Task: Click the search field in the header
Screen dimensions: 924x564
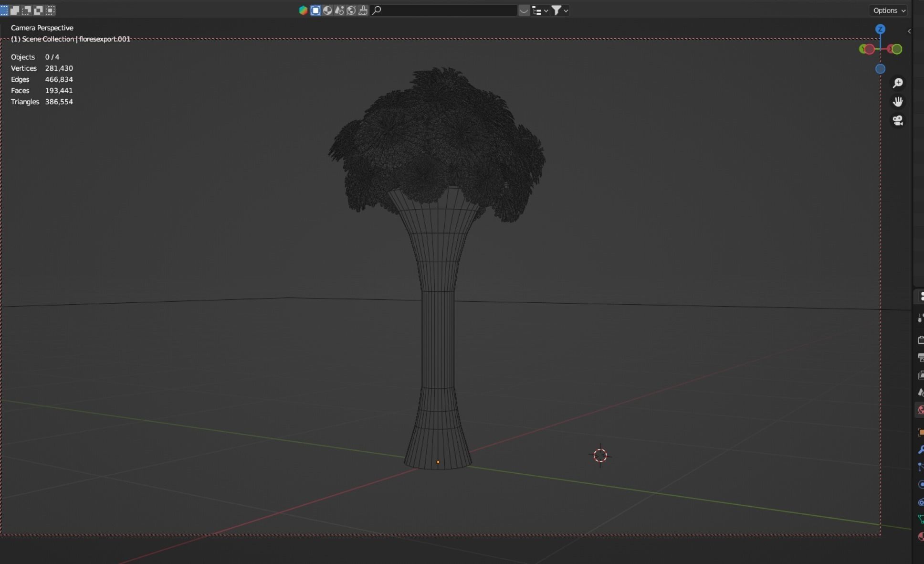Action: [444, 11]
